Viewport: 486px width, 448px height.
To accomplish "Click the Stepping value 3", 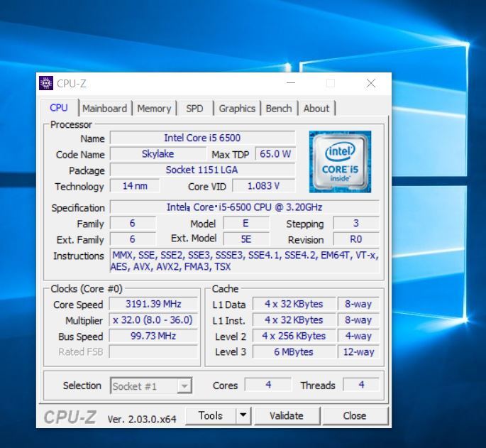I will pos(356,223).
